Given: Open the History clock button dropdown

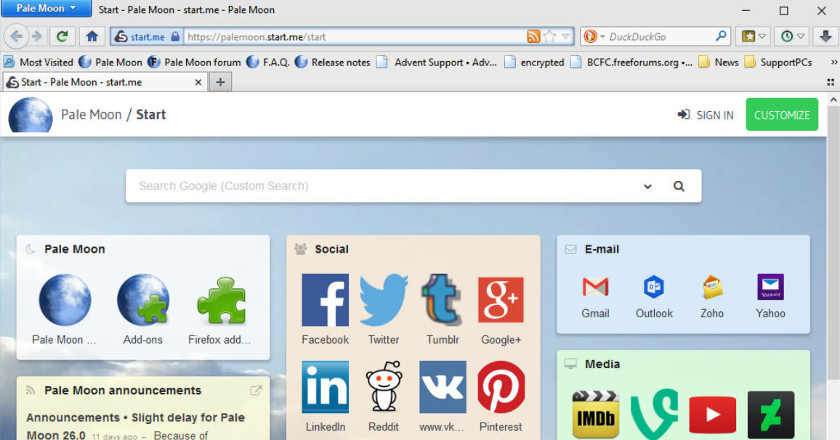Looking at the screenshot, I should pyautogui.click(x=792, y=36).
